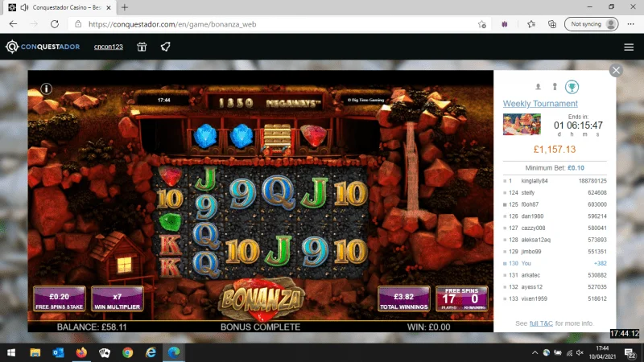Select the middle panel tab icon

pyautogui.click(x=555, y=87)
